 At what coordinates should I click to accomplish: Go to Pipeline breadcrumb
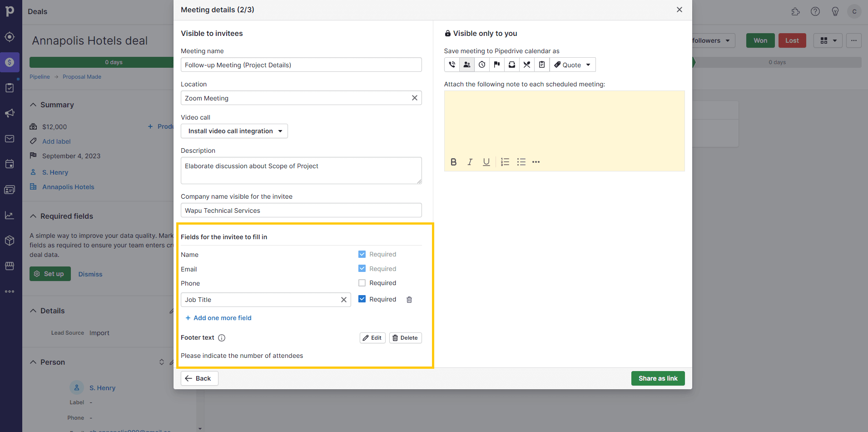[x=40, y=76]
